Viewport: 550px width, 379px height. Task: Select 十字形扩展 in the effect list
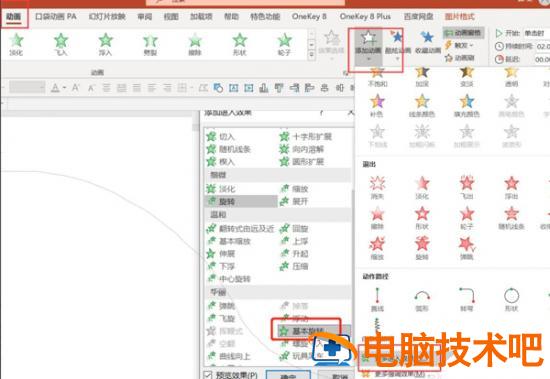pyautogui.click(x=307, y=136)
